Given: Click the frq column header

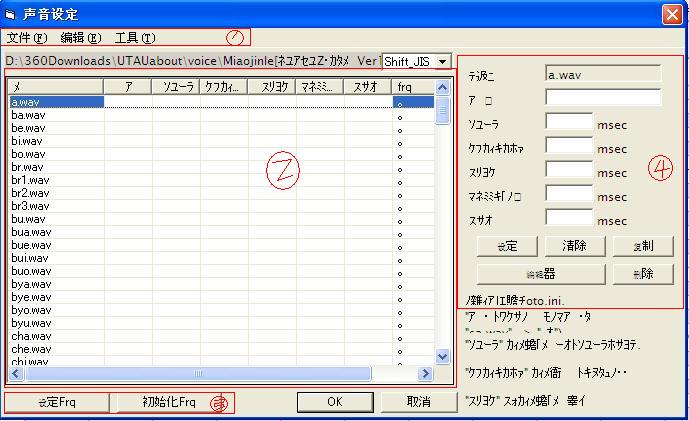Looking at the screenshot, I should click(413, 87).
